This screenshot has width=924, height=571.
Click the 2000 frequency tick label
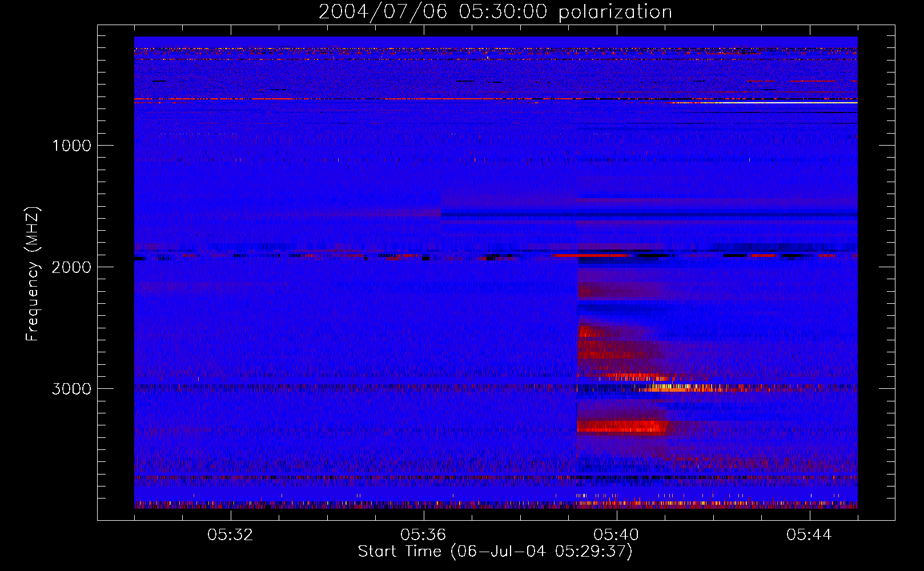pyautogui.click(x=72, y=267)
